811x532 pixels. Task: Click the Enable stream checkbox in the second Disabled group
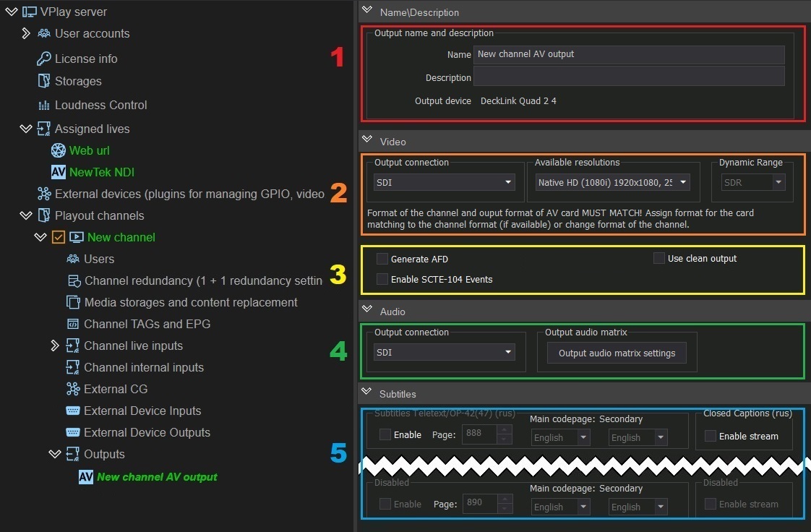[711, 504]
